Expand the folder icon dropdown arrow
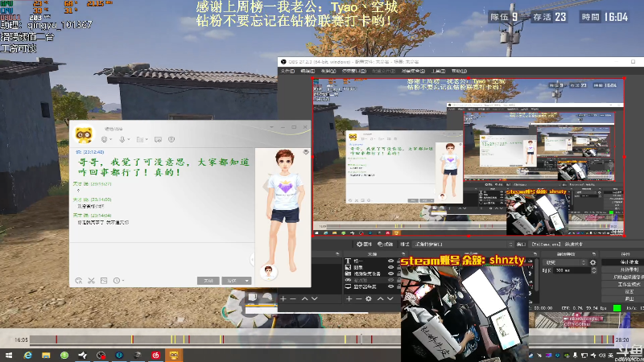The image size is (644, 362). [x=147, y=140]
